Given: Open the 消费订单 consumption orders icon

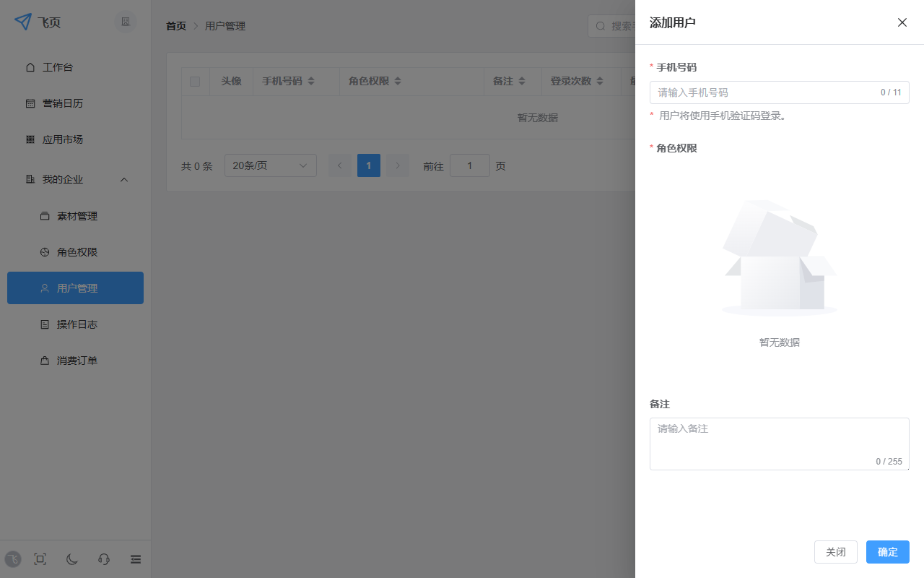Looking at the screenshot, I should click(45, 360).
